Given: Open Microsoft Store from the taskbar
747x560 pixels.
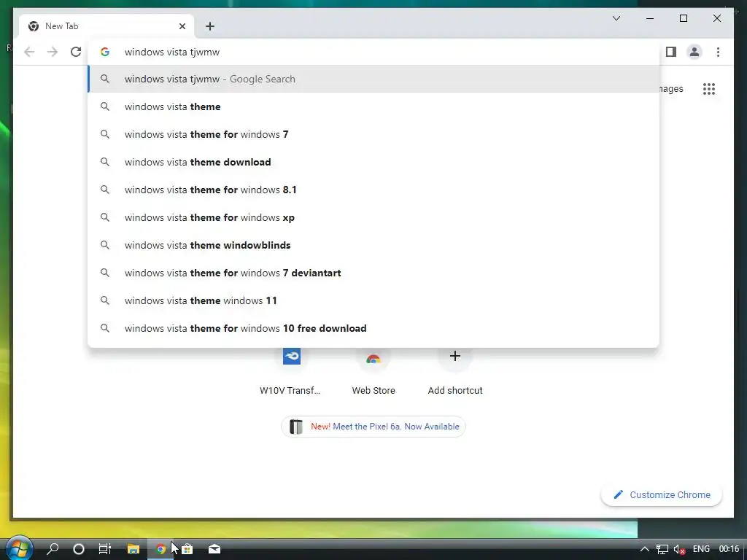Looking at the screenshot, I should 187,549.
